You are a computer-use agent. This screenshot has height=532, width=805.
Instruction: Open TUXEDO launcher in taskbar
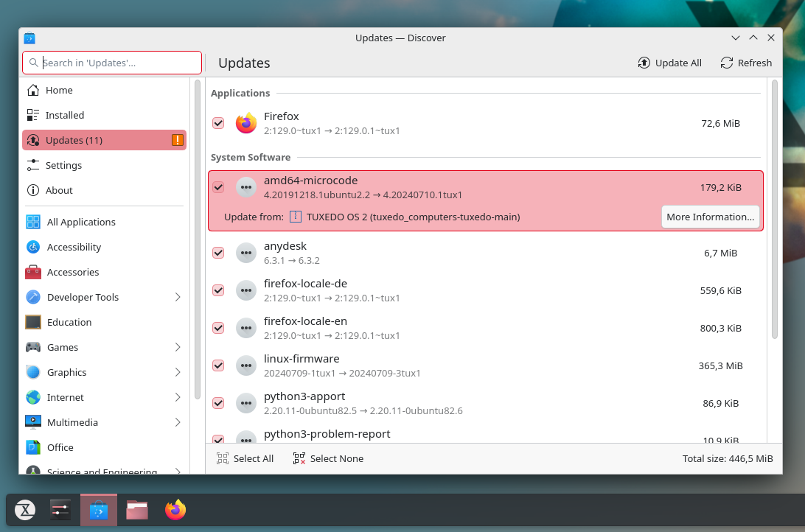25,510
